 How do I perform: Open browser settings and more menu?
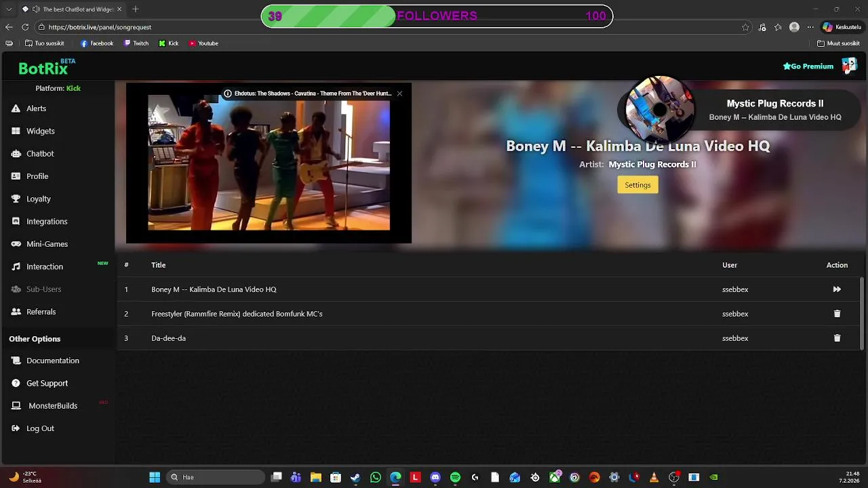point(810,27)
